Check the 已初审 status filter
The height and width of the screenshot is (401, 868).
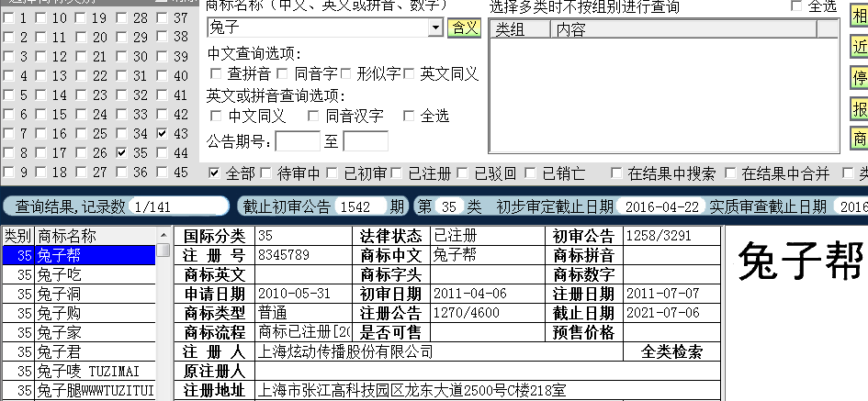332,173
